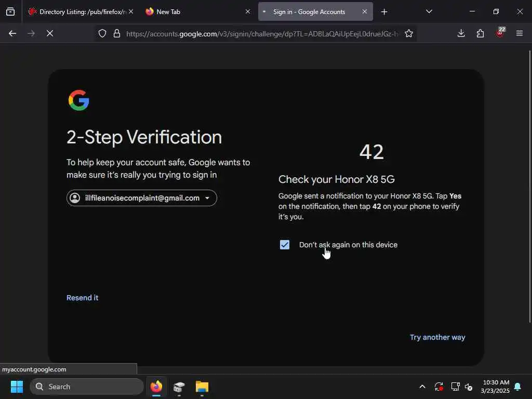Open Firefox from the taskbar
Image resolution: width=532 pixels, height=399 pixels.
(x=156, y=387)
